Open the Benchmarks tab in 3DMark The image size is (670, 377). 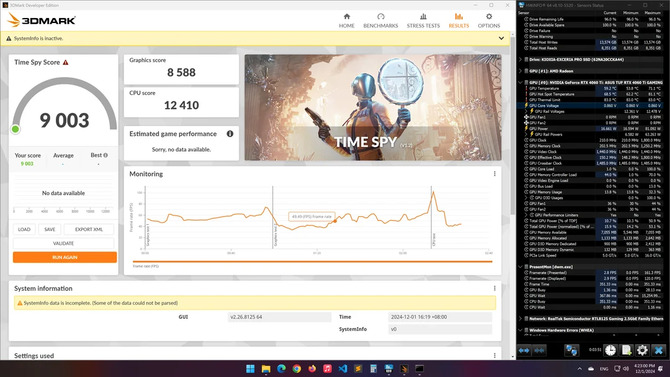pos(380,21)
